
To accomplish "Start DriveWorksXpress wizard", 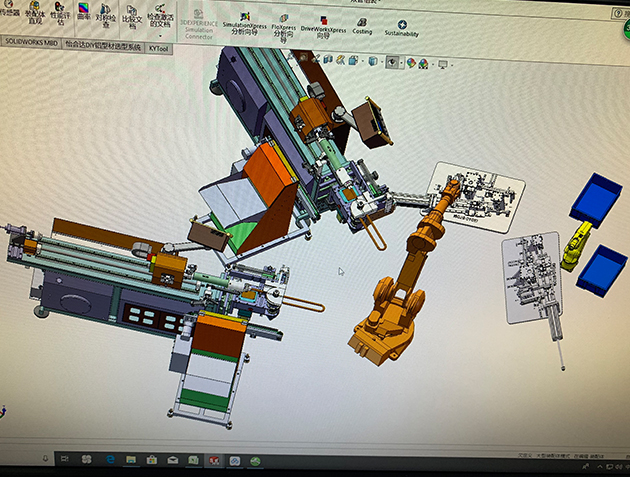I will click(x=323, y=26).
